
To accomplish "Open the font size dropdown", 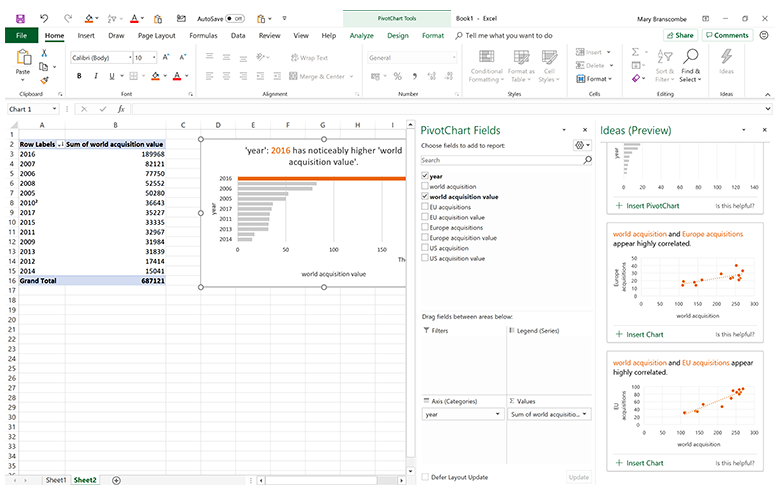I will coord(154,58).
